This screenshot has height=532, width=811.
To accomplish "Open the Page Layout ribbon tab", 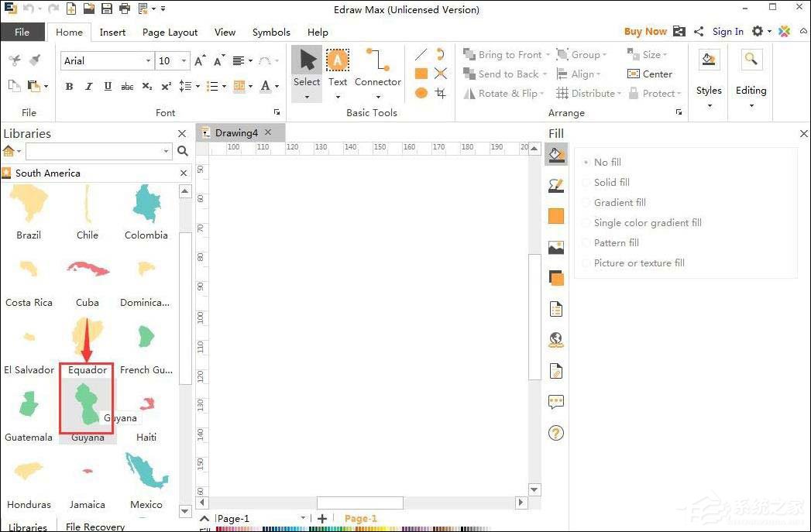I will (170, 32).
